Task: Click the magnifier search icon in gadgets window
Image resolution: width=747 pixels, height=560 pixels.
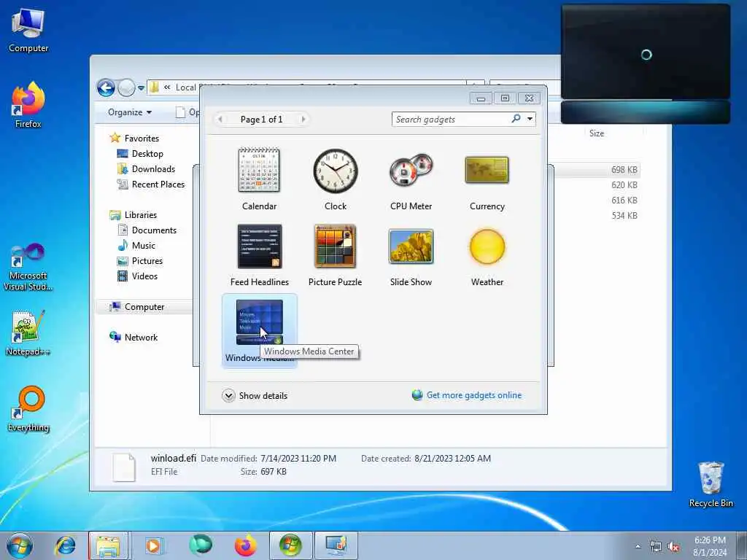Action: (x=516, y=119)
